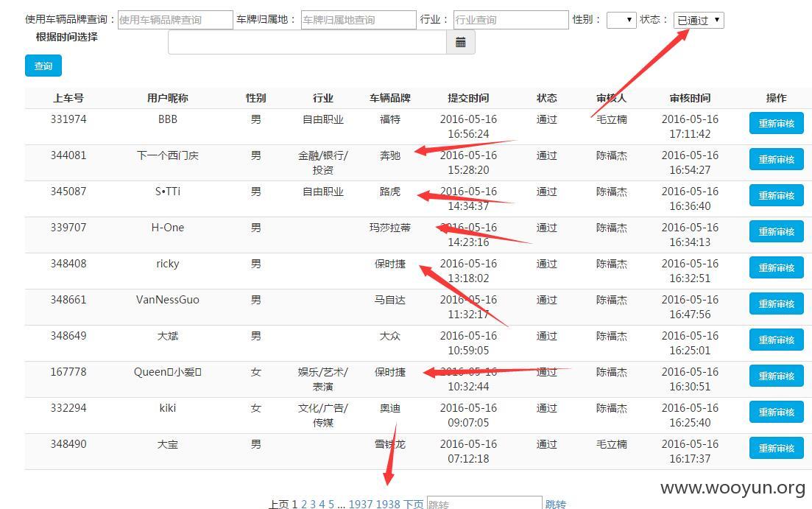This screenshot has height=509, width=812.
Task: Click the 玛莎拉蒂 brand cell
Action: tap(390, 228)
